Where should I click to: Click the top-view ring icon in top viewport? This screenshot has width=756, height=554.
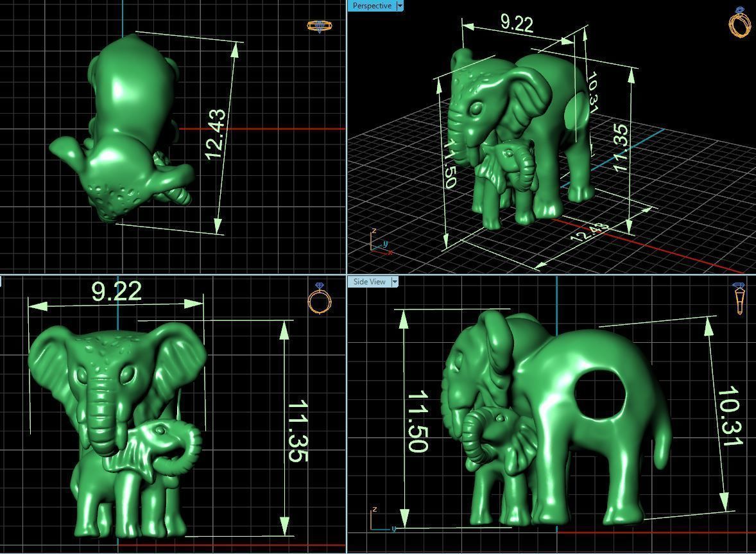[320, 26]
